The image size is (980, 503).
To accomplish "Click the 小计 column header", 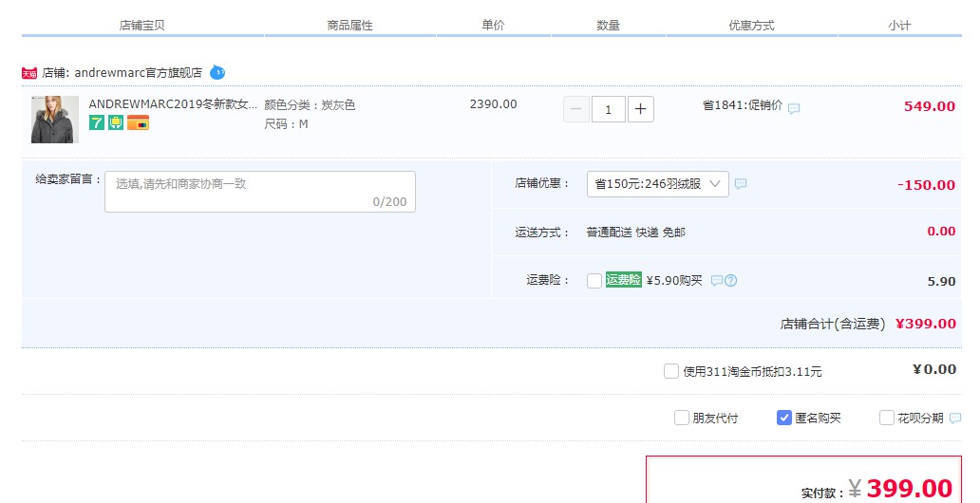I will click(899, 26).
